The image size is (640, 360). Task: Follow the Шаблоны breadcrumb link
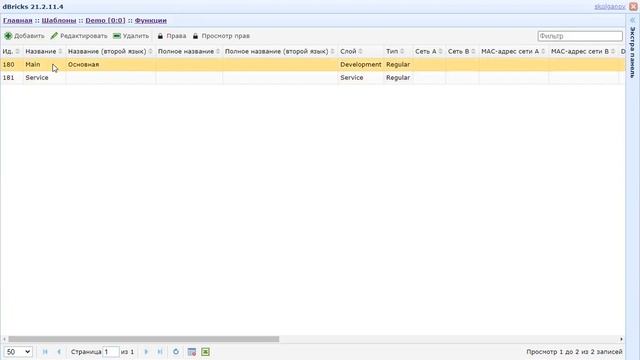point(59,20)
